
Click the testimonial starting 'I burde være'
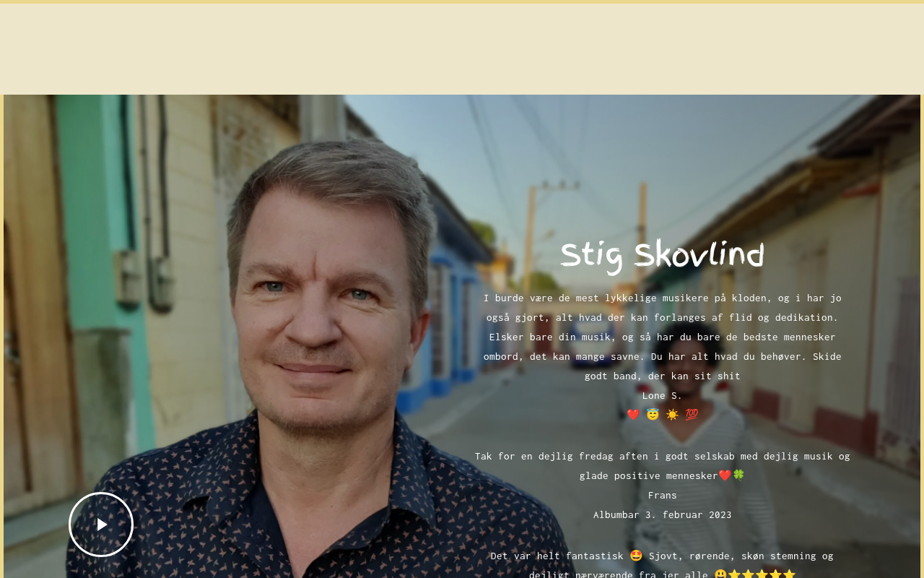(662, 337)
